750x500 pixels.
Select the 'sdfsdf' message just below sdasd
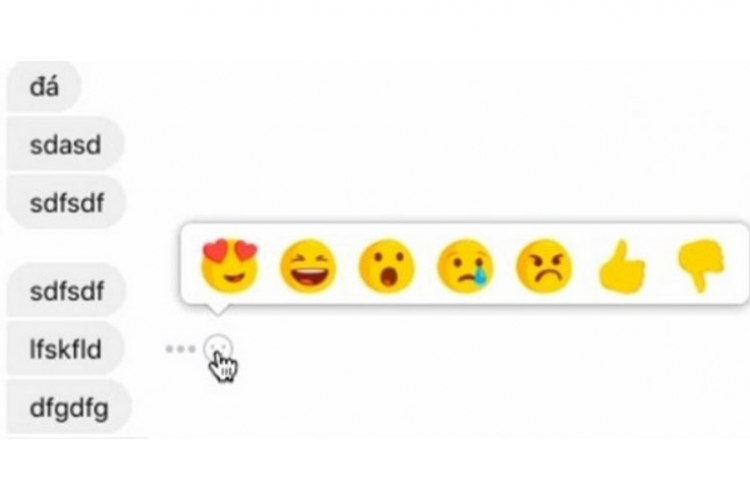(x=66, y=203)
